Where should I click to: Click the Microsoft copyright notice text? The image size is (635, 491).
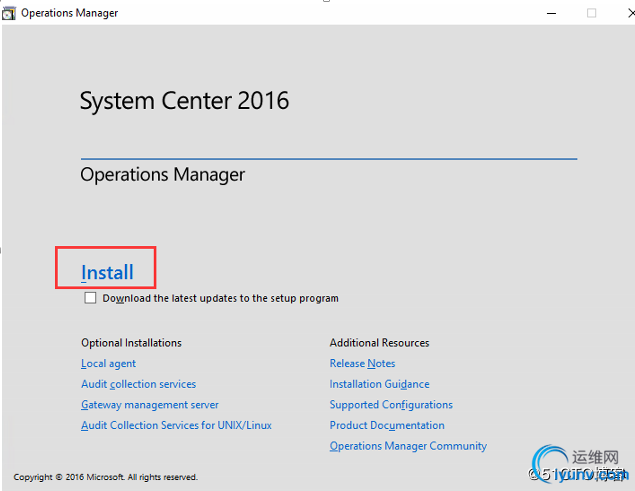(x=105, y=477)
